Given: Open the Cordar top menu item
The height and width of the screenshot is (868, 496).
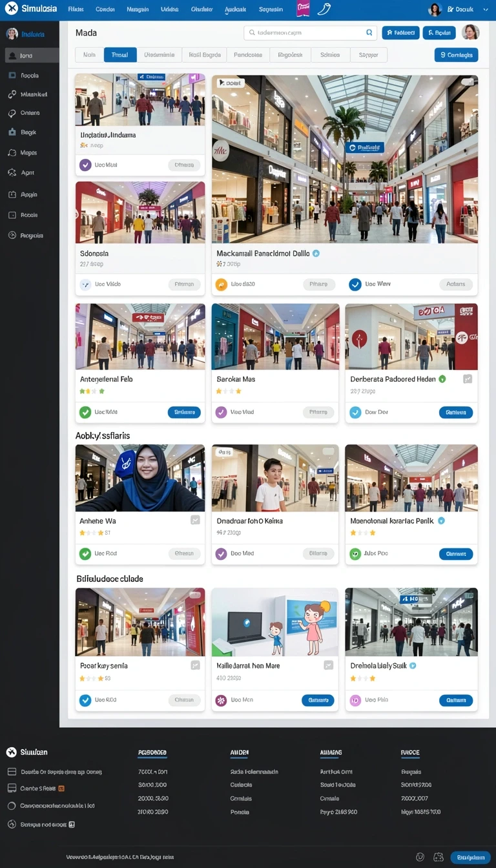Looking at the screenshot, I should pos(105,9).
